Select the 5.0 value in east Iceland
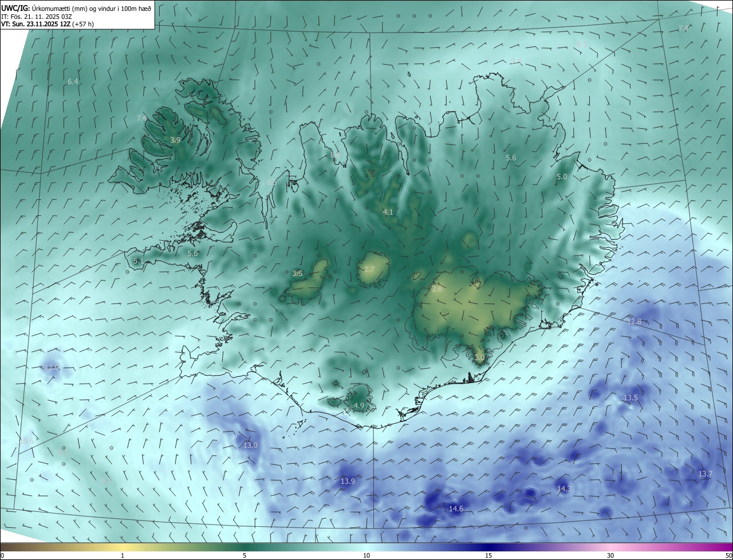 click(x=562, y=177)
